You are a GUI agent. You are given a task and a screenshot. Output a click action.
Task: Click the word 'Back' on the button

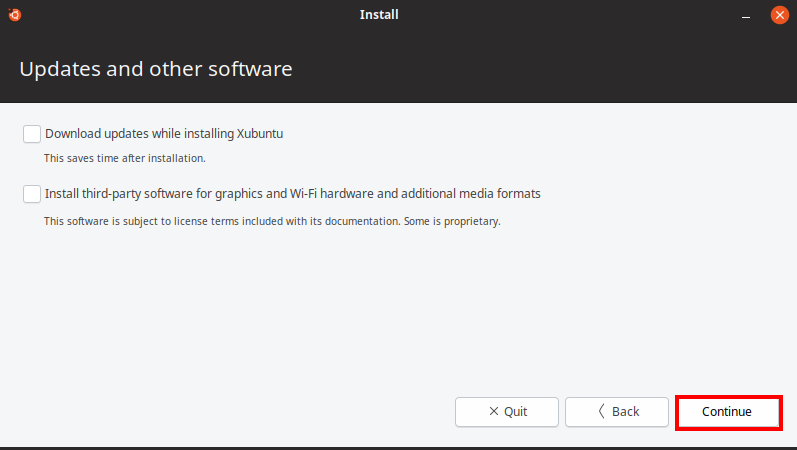pyautogui.click(x=626, y=411)
